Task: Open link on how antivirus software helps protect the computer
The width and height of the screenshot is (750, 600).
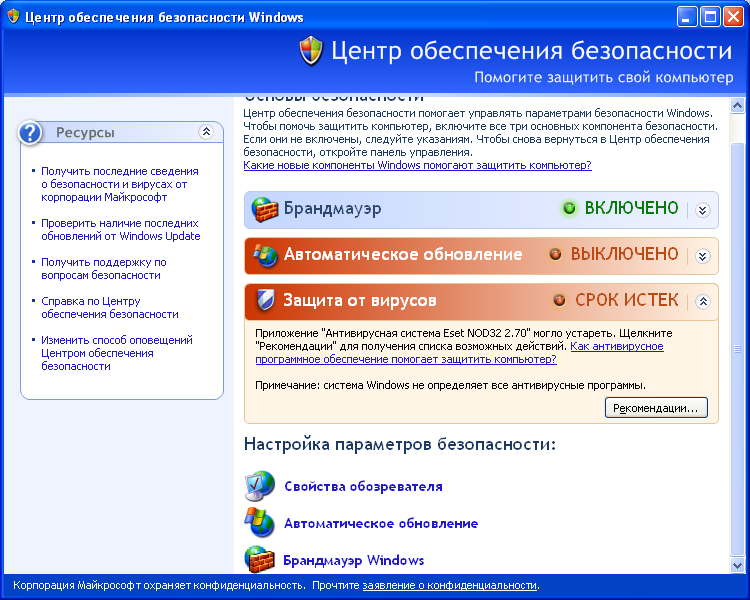Action: click(x=459, y=353)
